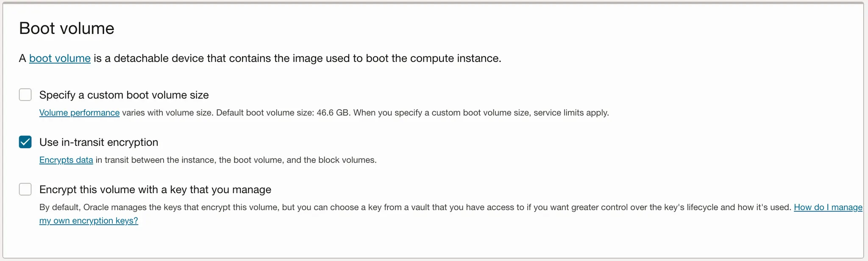Enable Specify a custom boot volume size checkbox
Viewport: 868px width, 261px height.
(25, 94)
